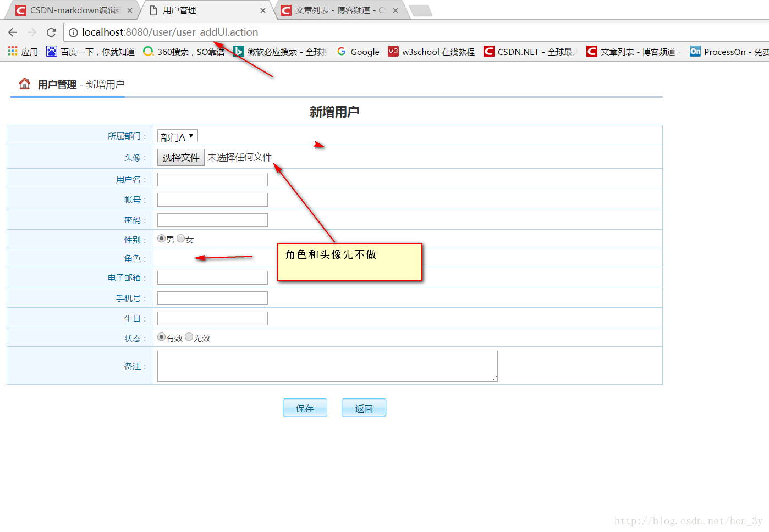This screenshot has width=769, height=532.
Task: Close the CSDN-markdown编辑器 tab
Action: (130, 10)
